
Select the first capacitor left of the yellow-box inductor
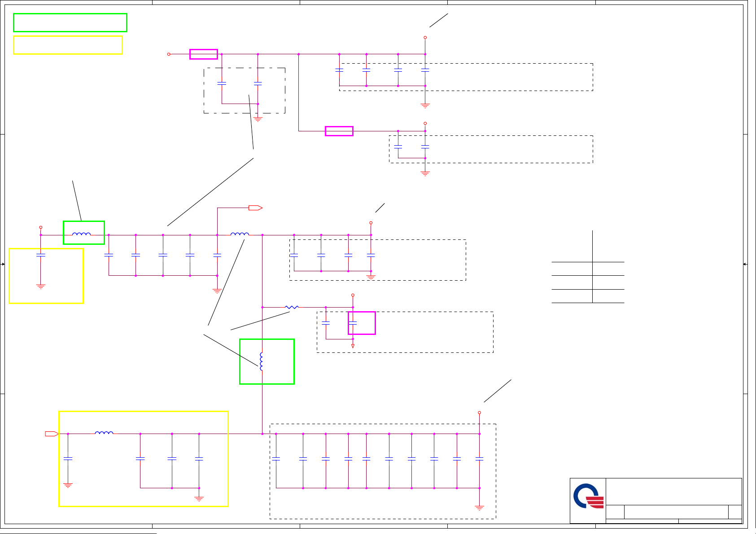68,459
